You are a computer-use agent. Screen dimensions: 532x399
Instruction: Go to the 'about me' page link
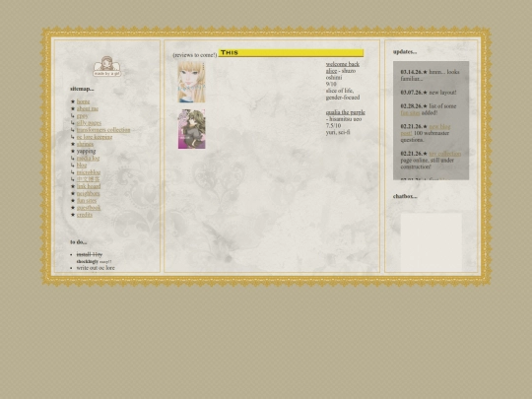(x=88, y=108)
